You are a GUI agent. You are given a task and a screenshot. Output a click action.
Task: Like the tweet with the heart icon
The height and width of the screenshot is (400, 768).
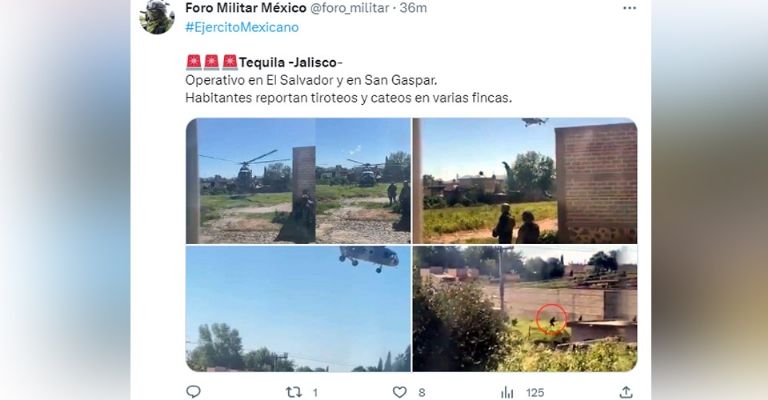click(x=400, y=392)
